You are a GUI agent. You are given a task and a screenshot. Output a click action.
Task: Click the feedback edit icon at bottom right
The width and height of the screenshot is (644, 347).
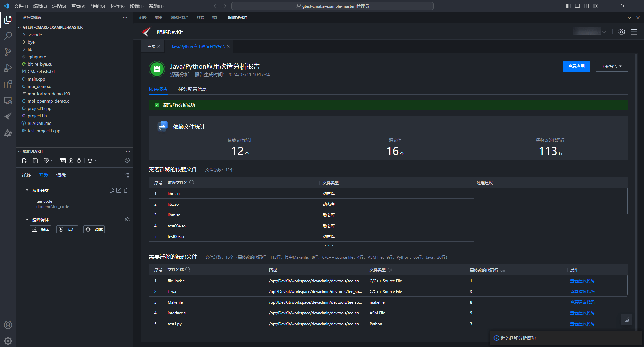[627, 319]
